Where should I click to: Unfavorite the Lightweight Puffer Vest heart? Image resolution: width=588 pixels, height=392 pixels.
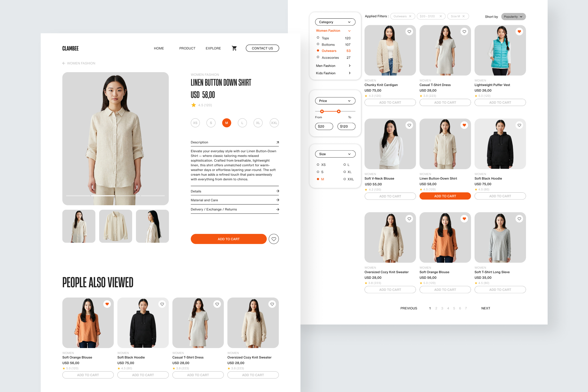(519, 32)
